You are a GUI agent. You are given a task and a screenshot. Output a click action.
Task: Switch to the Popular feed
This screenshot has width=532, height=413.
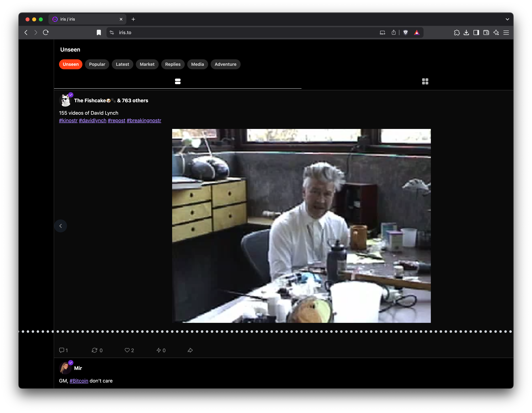coord(97,64)
